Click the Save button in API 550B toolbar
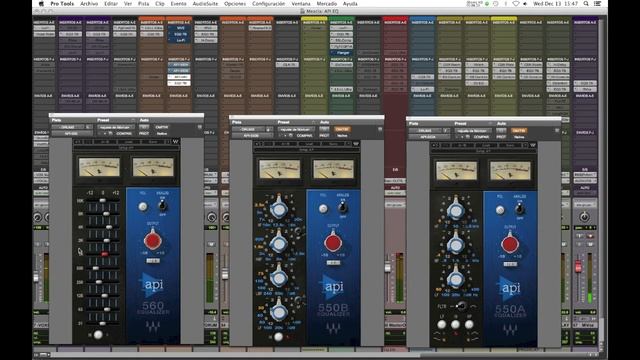The width and height of the screenshot is (640, 360). pyautogui.click(x=333, y=144)
